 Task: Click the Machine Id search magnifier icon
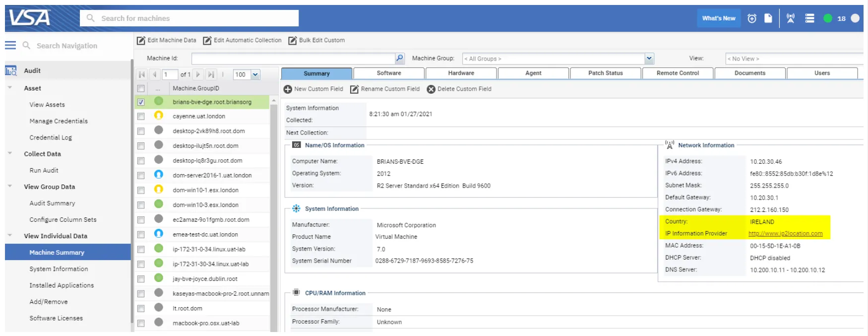tap(399, 59)
